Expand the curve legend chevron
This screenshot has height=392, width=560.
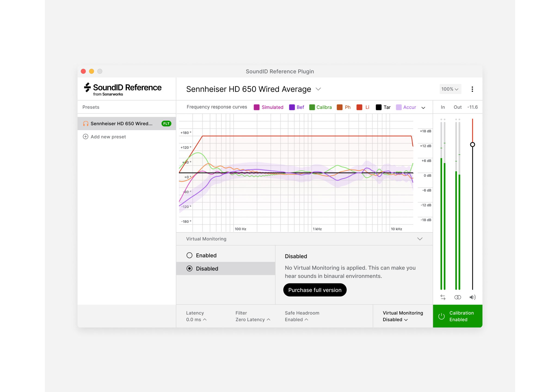coord(423,108)
